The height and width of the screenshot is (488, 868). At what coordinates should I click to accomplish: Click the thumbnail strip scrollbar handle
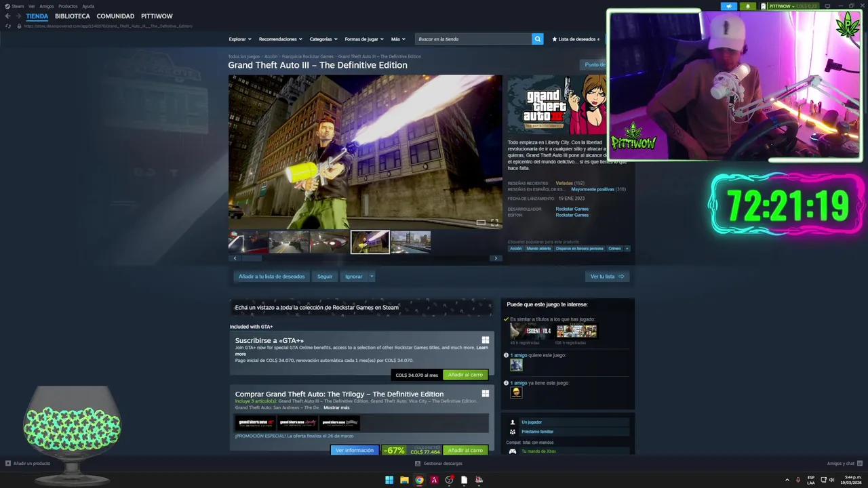252,258
